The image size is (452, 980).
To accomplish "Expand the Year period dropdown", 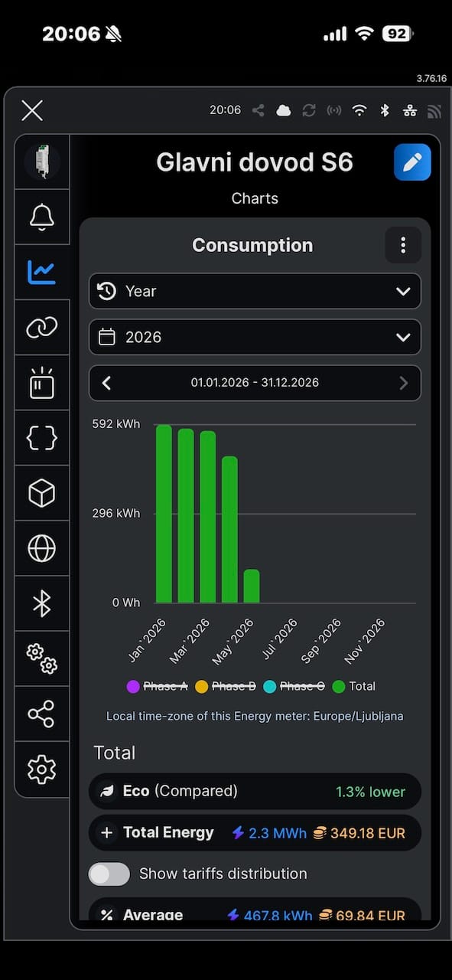I will click(x=255, y=291).
